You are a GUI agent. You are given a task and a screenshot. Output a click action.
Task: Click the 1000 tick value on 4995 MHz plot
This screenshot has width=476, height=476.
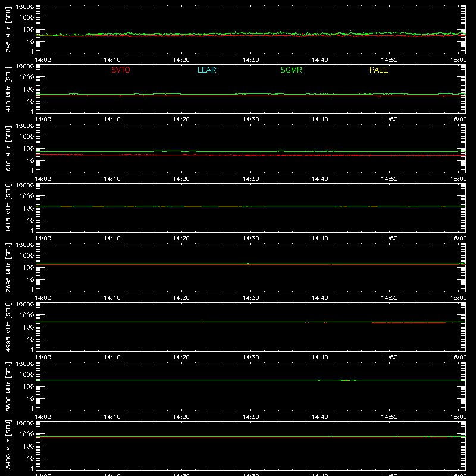[27, 315]
